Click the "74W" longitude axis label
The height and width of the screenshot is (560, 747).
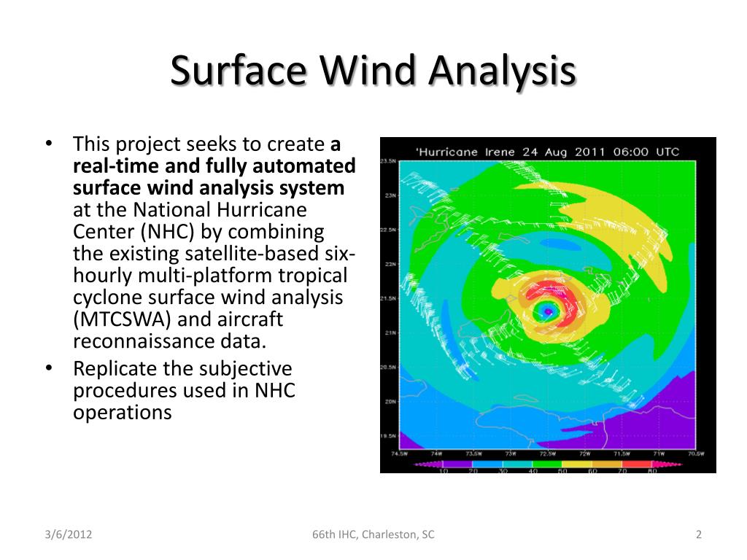[x=436, y=454]
